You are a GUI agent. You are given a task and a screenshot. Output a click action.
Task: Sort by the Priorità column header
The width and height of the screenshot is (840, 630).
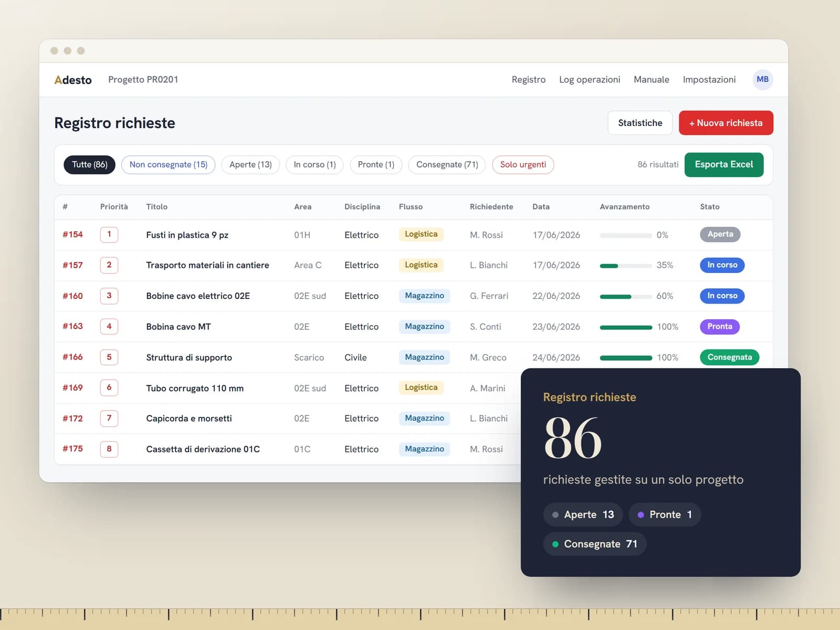(114, 207)
